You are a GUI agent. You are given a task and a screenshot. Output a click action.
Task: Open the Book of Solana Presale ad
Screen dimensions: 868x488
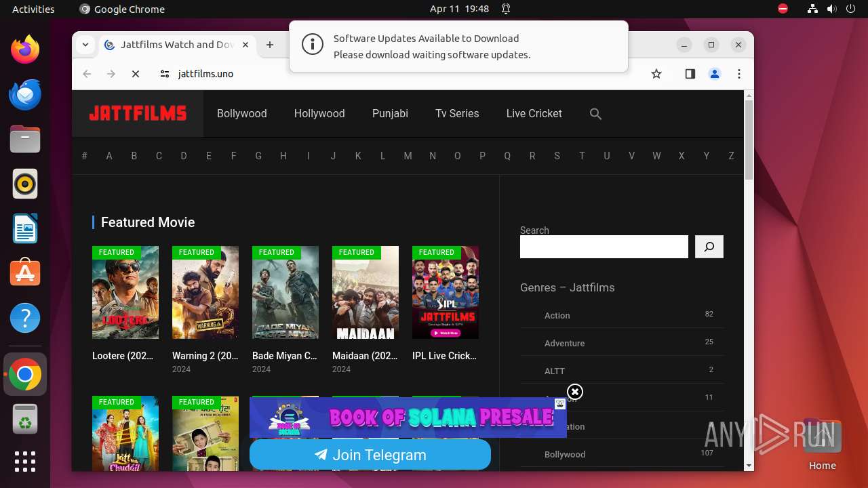click(408, 418)
